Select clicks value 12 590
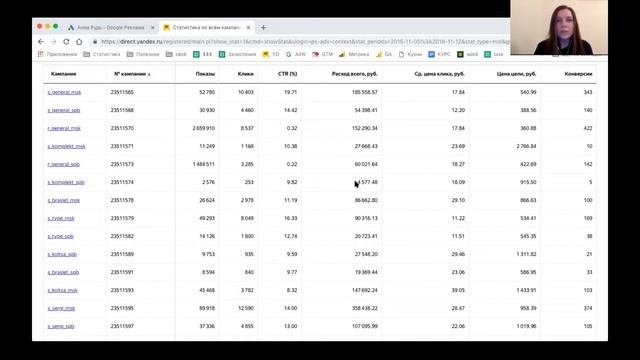The height and width of the screenshot is (360, 640). [246, 308]
